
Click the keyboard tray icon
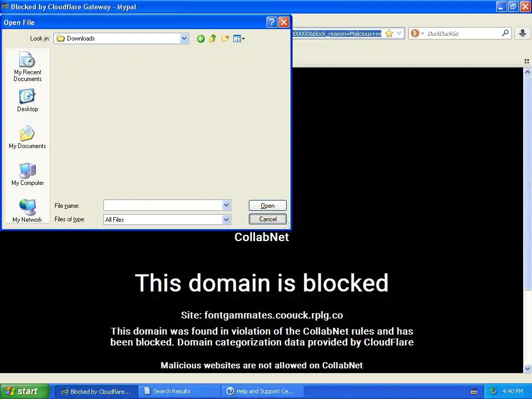(x=474, y=392)
